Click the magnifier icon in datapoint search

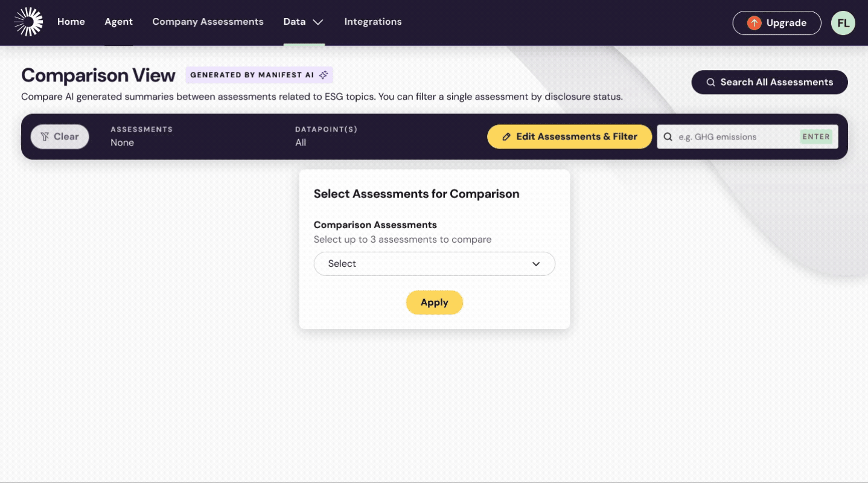click(668, 137)
